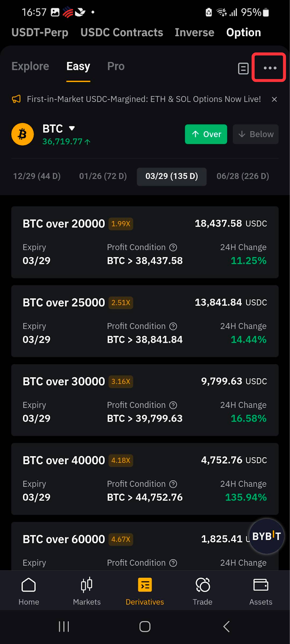
Task: Read the USDC-Margined options announcement
Action: click(143, 99)
